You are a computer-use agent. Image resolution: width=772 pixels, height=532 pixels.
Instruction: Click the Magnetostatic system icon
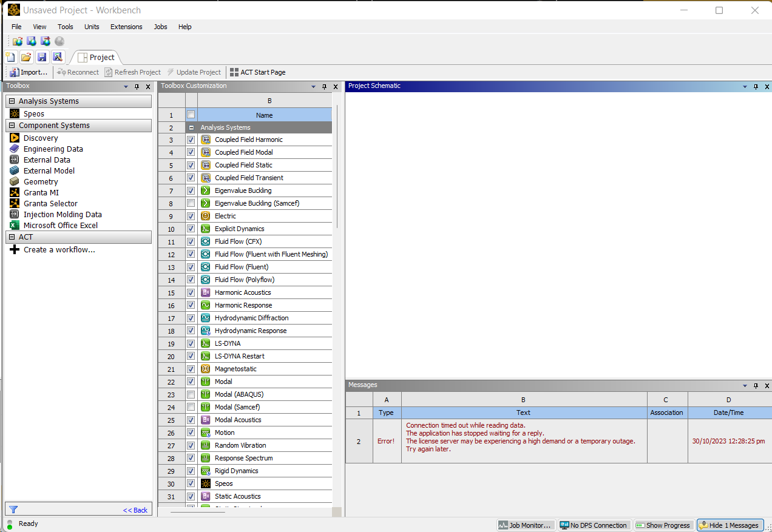(206, 369)
